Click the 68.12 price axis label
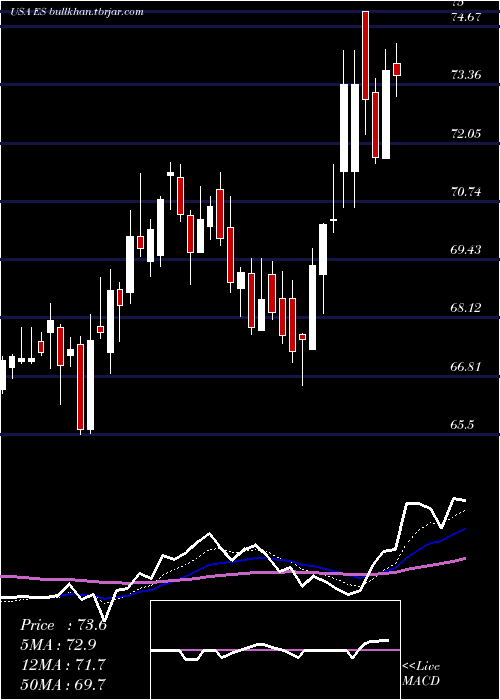The image size is (500, 700). (x=466, y=308)
